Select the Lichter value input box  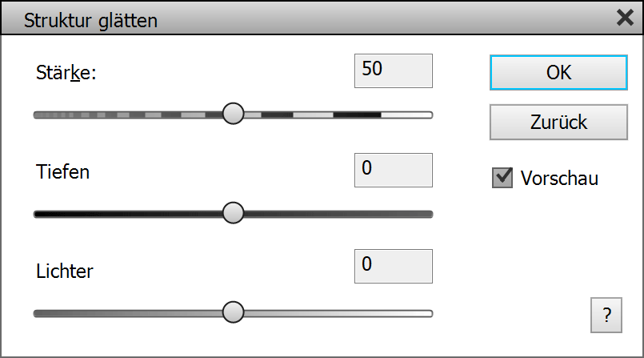(x=392, y=266)
